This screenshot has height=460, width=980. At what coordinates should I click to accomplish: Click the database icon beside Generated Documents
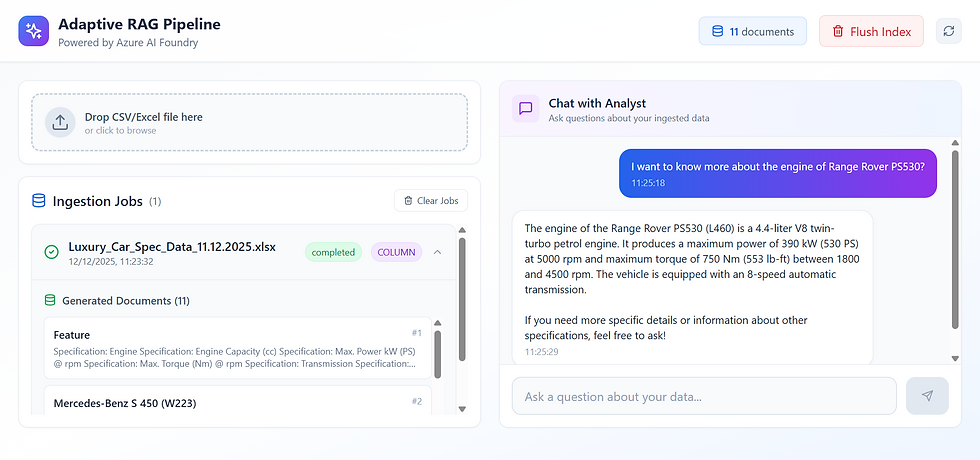coord(50,300)
